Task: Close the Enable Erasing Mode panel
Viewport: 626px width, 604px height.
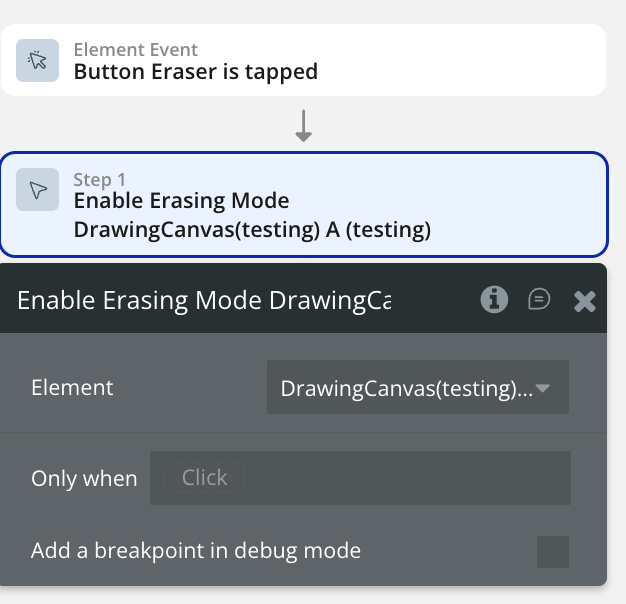Action: (x=585, y=300)
